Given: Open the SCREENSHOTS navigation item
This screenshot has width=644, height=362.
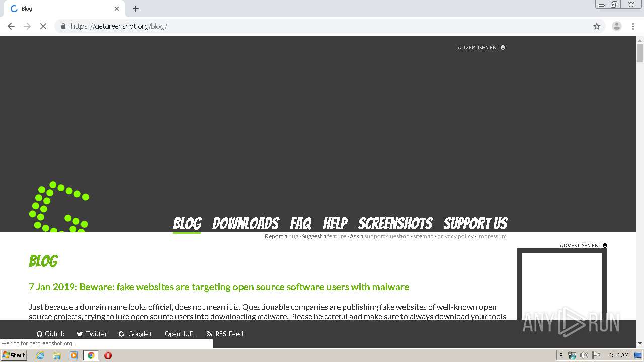Looking at the screenshot, I should coord(395,224).
